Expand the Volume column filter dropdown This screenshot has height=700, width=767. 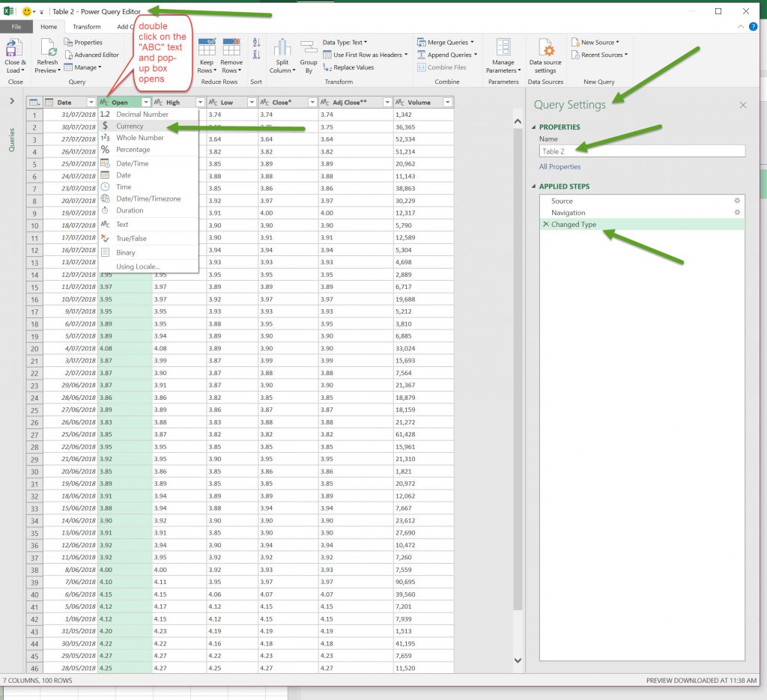(x=447, y=103)
